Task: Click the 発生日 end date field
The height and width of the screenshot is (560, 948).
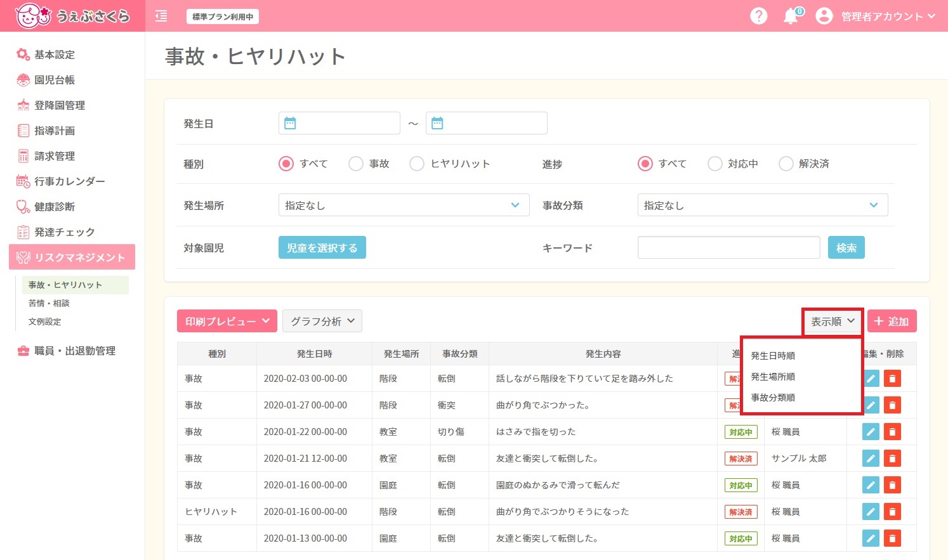Action: [487, 123]
